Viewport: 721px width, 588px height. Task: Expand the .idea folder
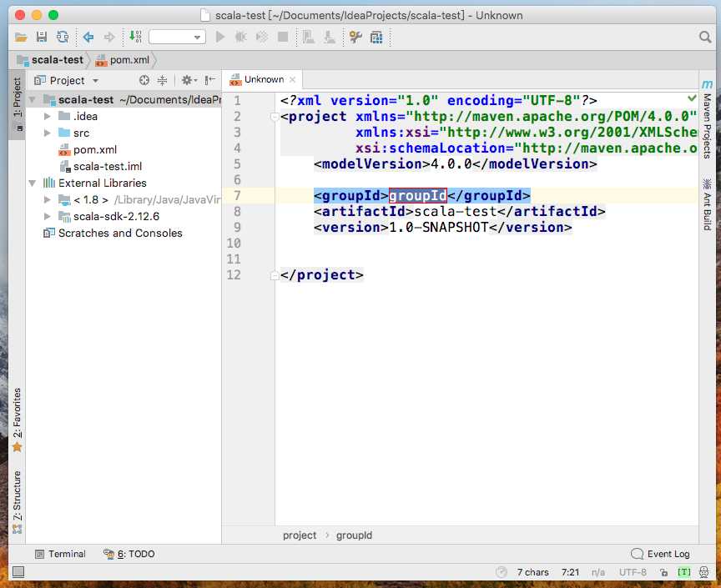[48, 116]
